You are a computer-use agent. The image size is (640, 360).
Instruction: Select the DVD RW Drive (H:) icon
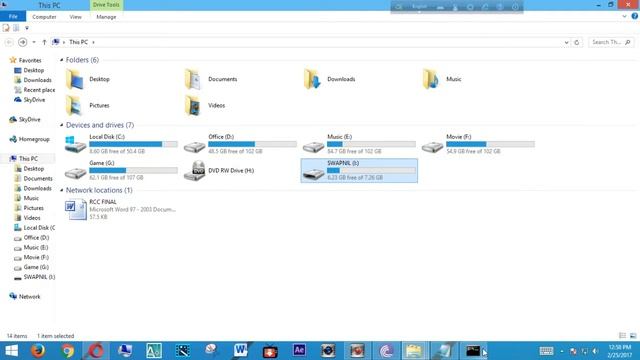point(194,171)
